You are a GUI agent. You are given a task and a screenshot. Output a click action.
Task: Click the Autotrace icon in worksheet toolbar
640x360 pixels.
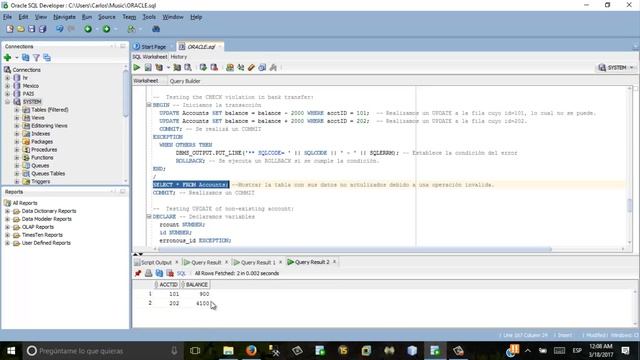tap(177, 68)
